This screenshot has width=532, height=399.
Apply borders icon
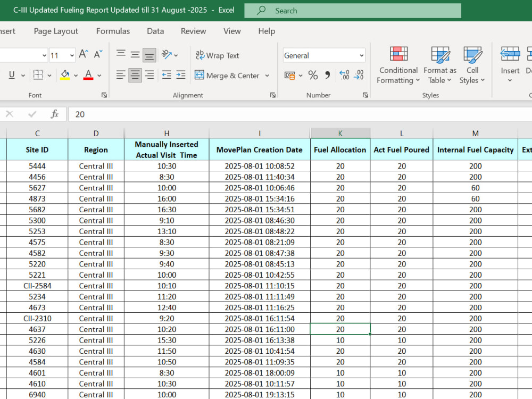[38, 75]
